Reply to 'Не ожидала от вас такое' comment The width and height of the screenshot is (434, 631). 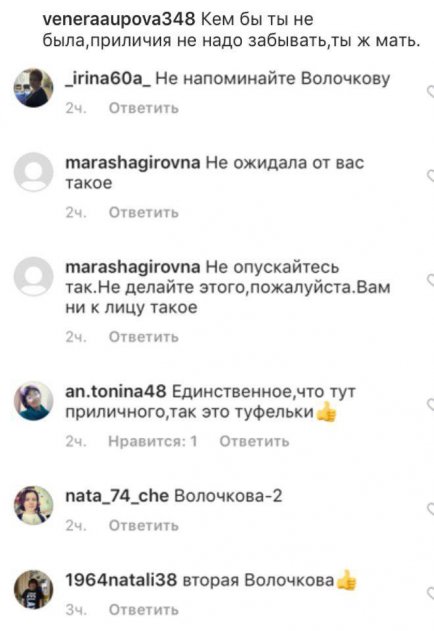pyautogui.click(x=143, y=212)
